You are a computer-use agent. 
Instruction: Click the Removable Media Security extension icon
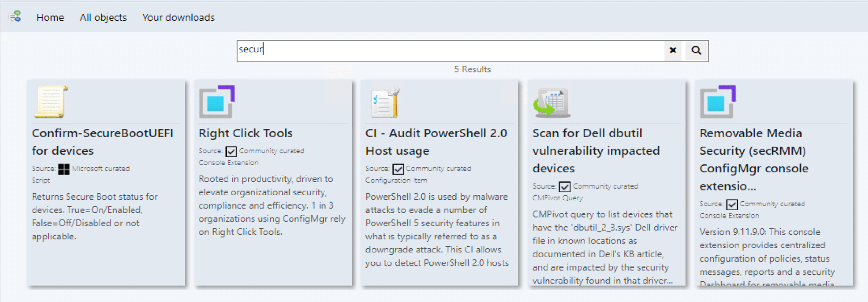[718, 102]
